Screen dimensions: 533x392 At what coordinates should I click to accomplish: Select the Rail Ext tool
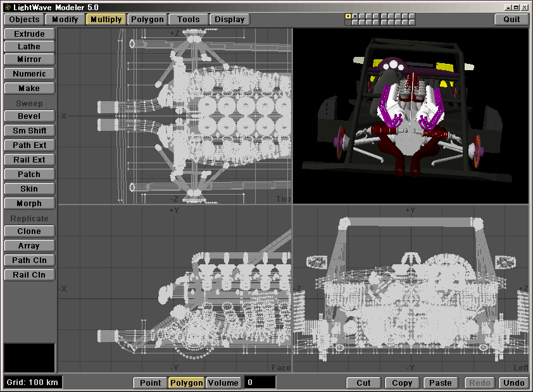[x=29, y=159]
